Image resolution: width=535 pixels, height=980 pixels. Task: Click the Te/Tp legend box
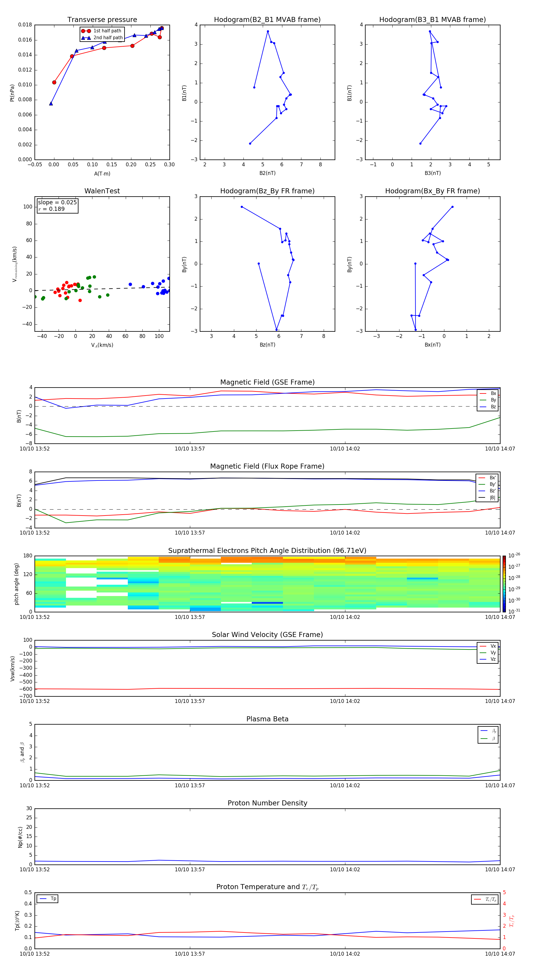pos(484,899)
